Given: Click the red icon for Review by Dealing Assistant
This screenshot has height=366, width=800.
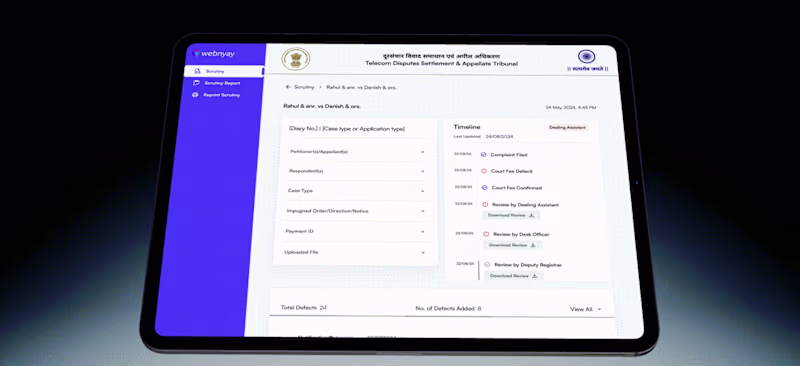Looking at the screenshot, I should coord(485,205).
